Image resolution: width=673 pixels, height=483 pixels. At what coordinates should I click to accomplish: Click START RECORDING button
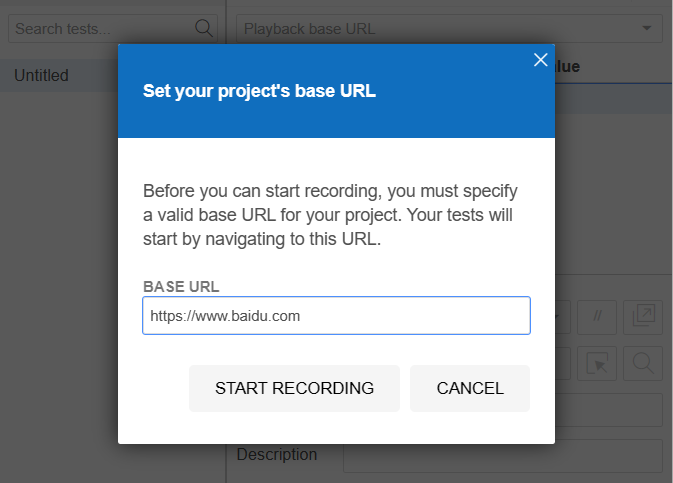coord(294,388)
